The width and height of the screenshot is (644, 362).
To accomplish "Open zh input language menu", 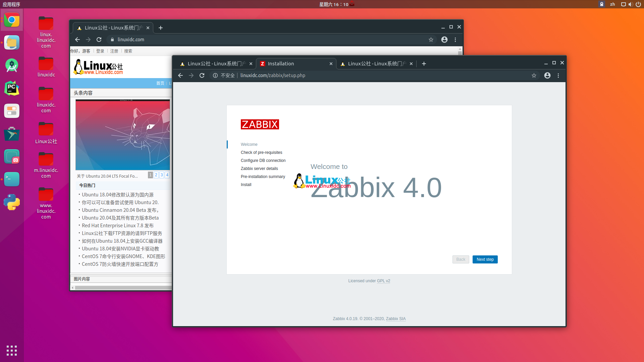I will [612, 4].
